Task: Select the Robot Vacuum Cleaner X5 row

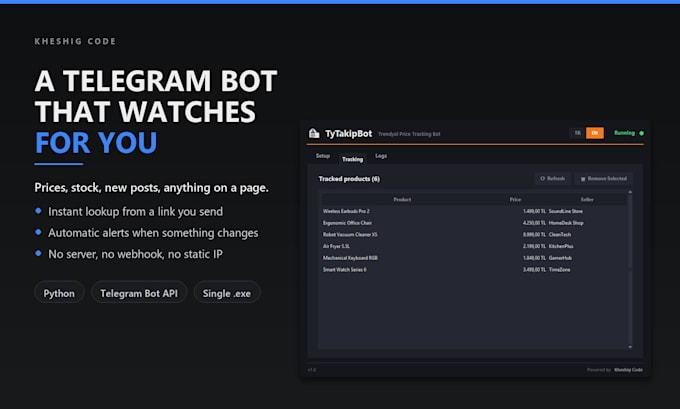Action: click(474, 235)
